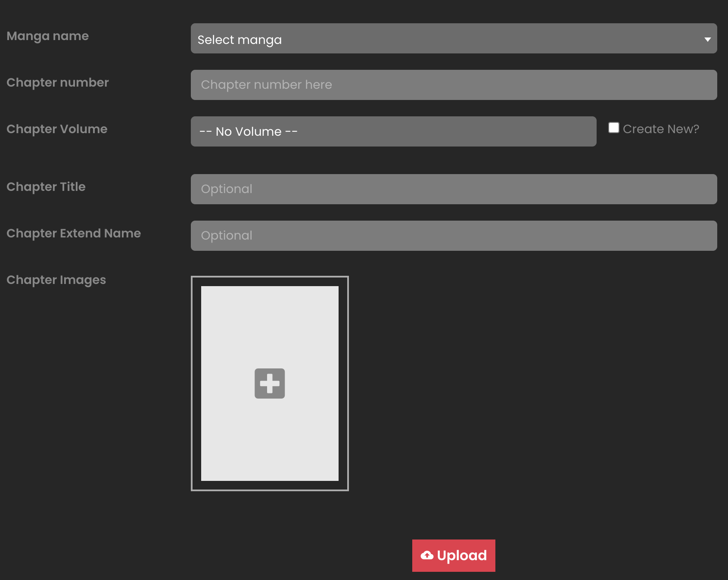Click the 'Chapter number' label
Screen dimensions: 728x580
58,83
